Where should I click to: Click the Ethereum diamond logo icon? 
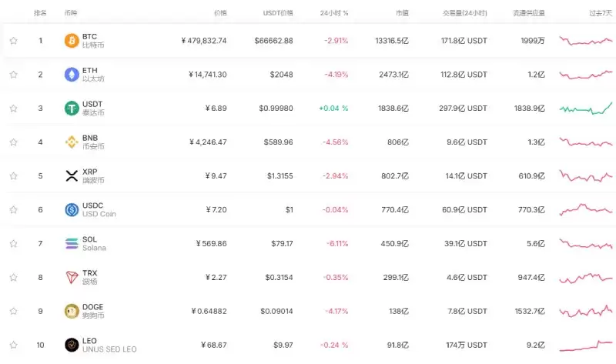[x=72, y=74]
